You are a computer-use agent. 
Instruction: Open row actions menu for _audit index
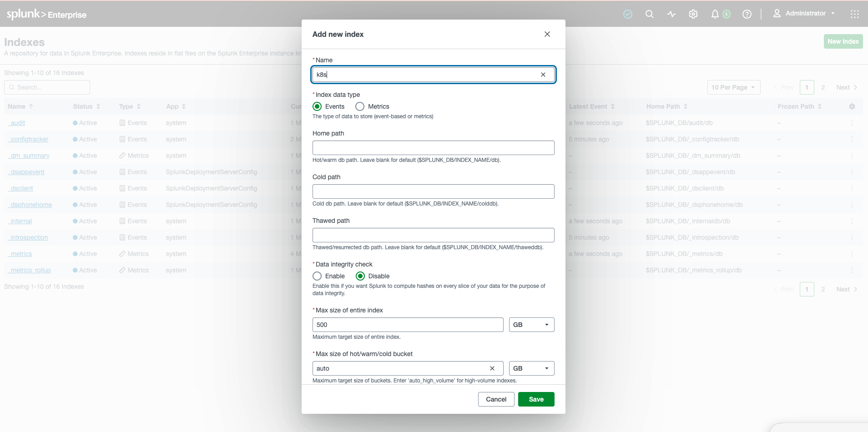point(852,123)
